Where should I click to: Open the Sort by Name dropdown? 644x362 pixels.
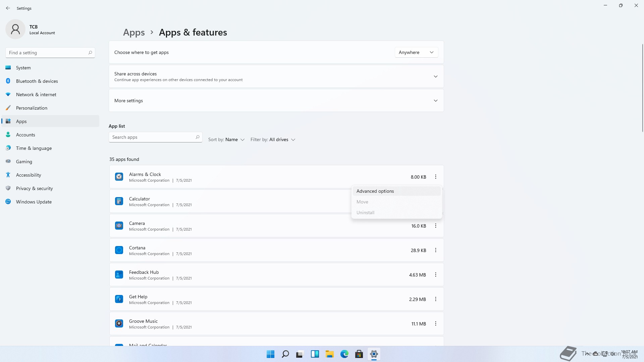pyautogui.click(x=226, y=139)
